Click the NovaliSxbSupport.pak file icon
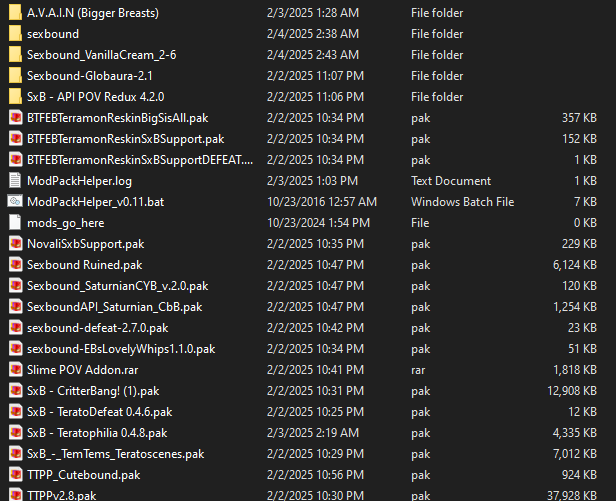 tap(14, 244)
